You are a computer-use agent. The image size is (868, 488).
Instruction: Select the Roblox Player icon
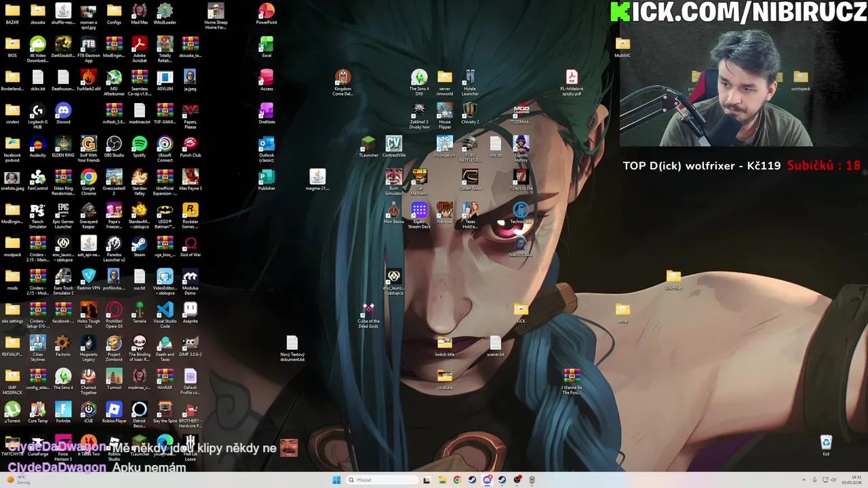pos(114,412)
